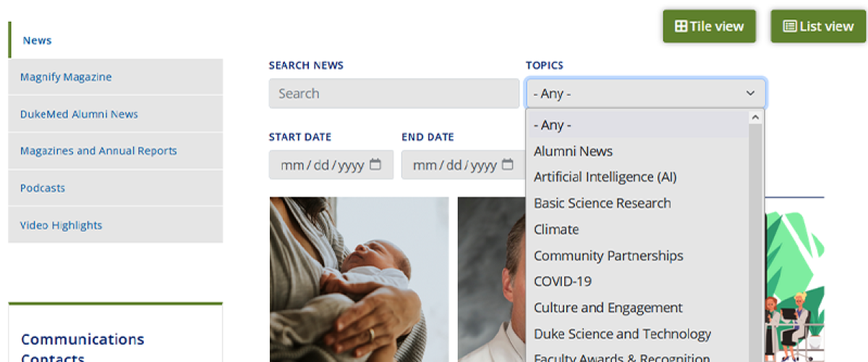Screen dimensions: 868x362
Task: Choose Alumni News from Topics list
Action: [x=573, y=151]
